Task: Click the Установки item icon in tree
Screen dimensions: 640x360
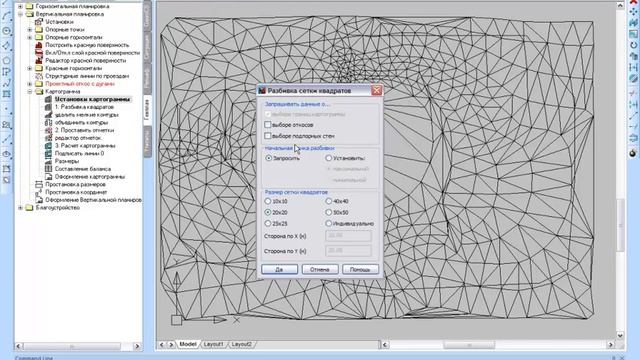Action: [x=39, y=22]
